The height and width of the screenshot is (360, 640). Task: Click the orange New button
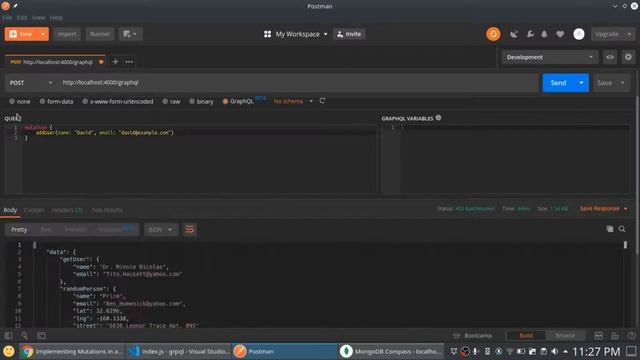point(22,34)
